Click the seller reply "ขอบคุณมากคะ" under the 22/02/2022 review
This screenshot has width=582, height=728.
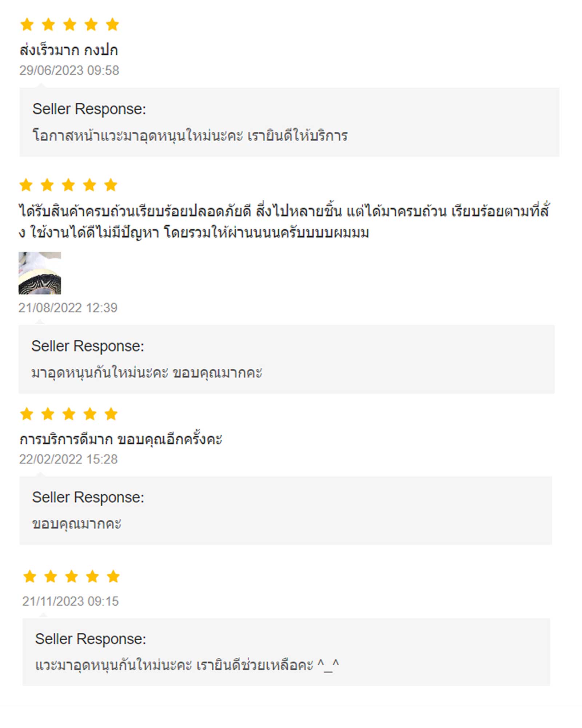[x=76, y=524]
